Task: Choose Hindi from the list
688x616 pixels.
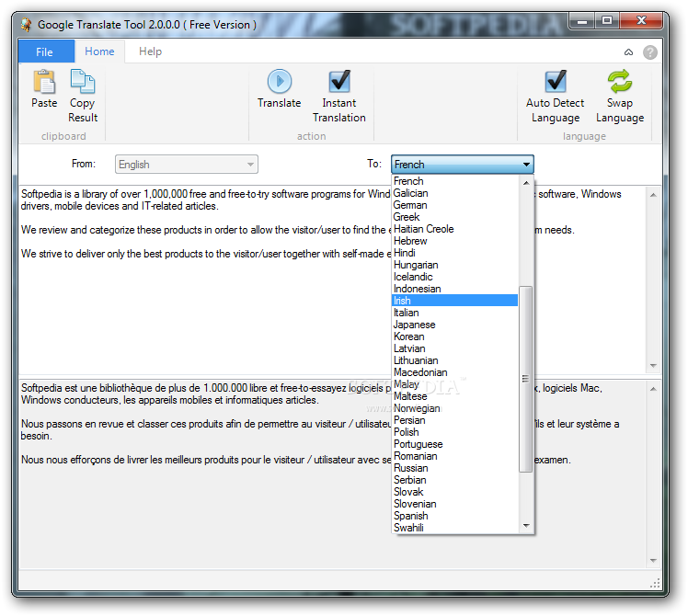Action: 454,253
